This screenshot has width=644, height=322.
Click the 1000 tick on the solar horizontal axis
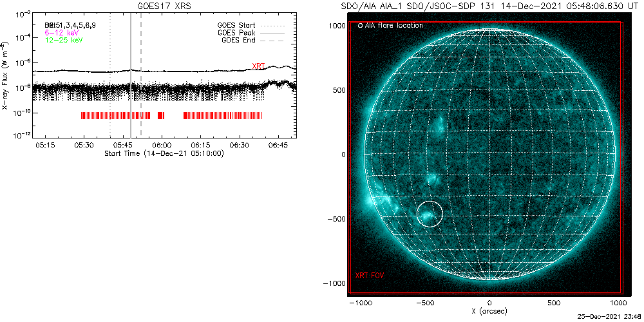(618, 303)
